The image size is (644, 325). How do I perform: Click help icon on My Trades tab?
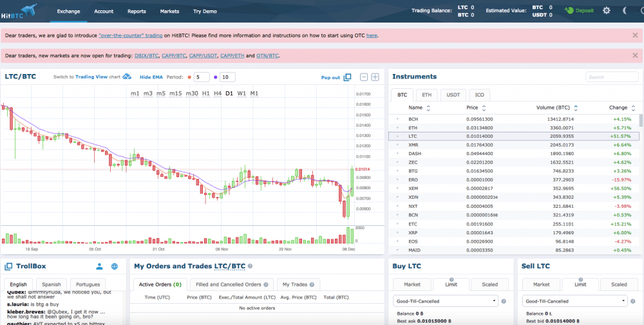(312, 284)
